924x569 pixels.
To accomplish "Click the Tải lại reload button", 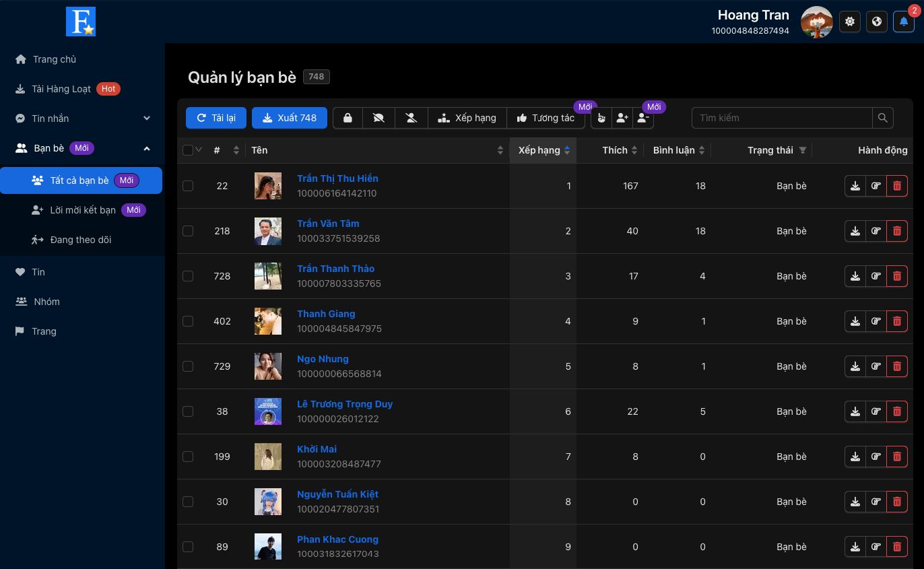I will (x=216, y=118).
